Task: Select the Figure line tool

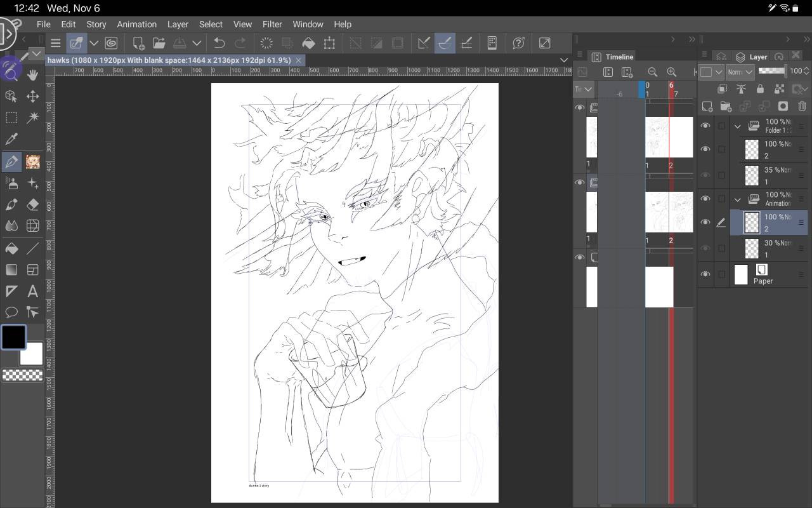Action: [32, 248]
